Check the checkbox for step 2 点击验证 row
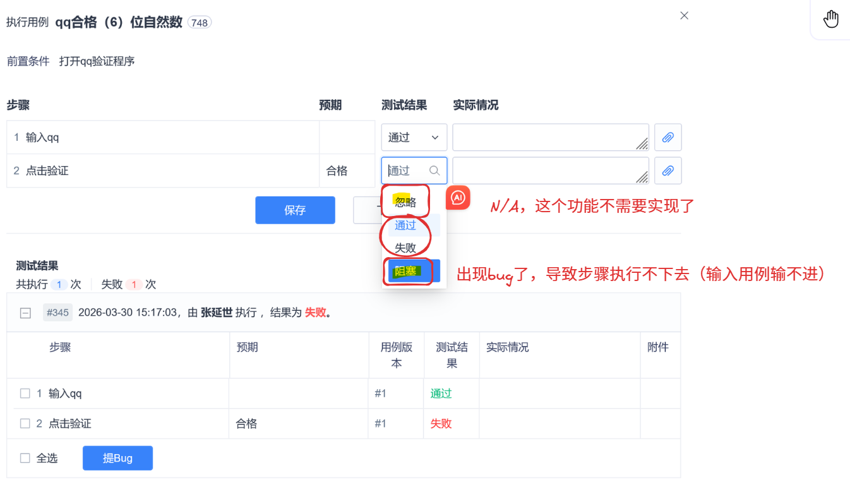 [25, 423]
